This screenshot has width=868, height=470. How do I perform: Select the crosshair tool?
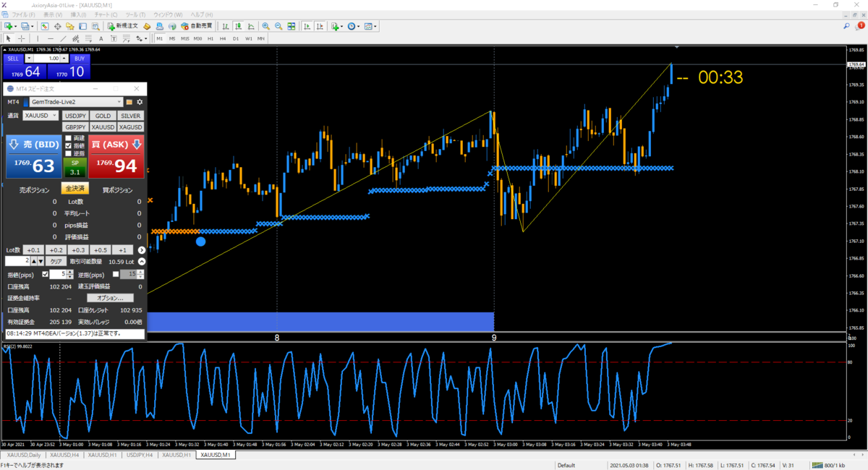pyautogui.click(x=21, y=38)
